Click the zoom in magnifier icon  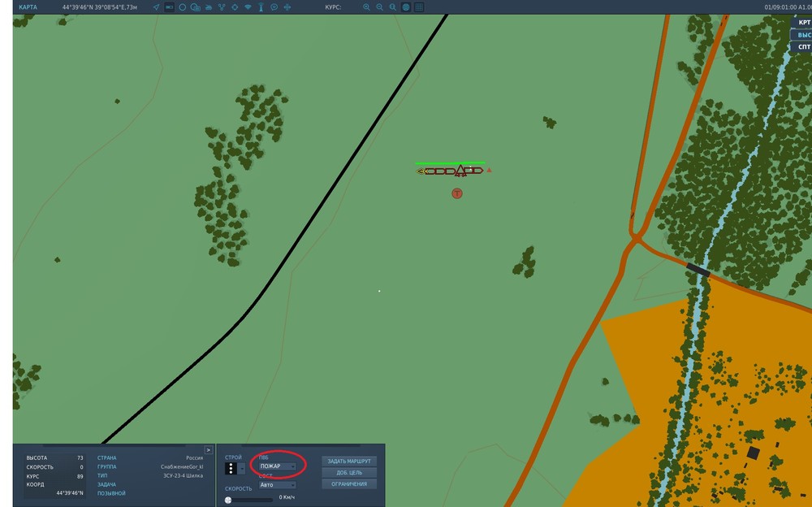tap(366, 7)
